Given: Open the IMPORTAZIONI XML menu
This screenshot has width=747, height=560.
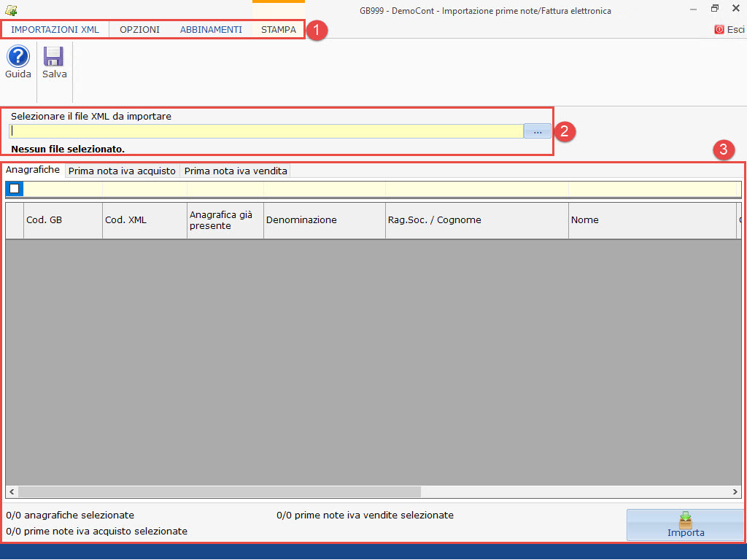Looking at the screenshot, I should pyautogui.click(x=55, y=30).
